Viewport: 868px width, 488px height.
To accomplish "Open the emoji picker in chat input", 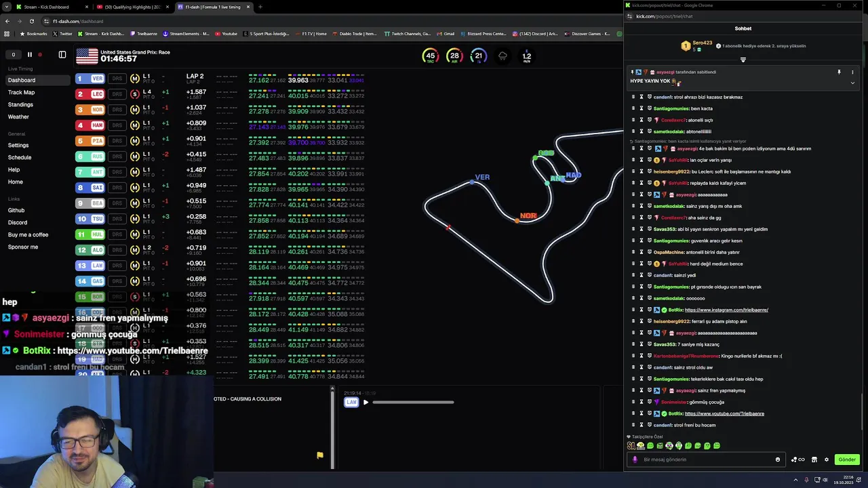I will click(778, 460).
